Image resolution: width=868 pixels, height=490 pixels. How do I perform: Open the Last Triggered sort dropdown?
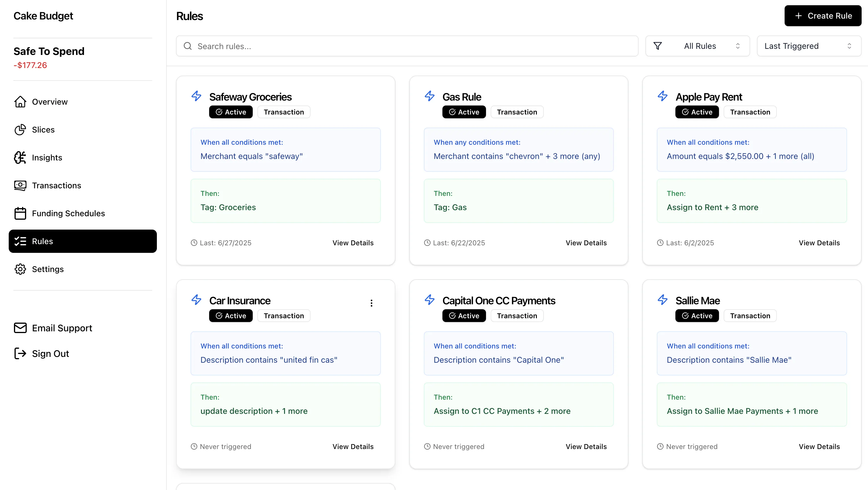809,46
